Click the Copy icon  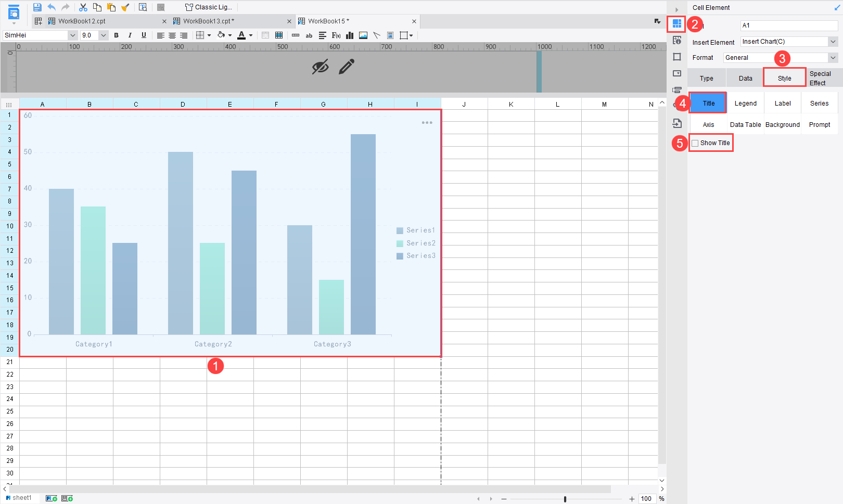tap(97, 7)
